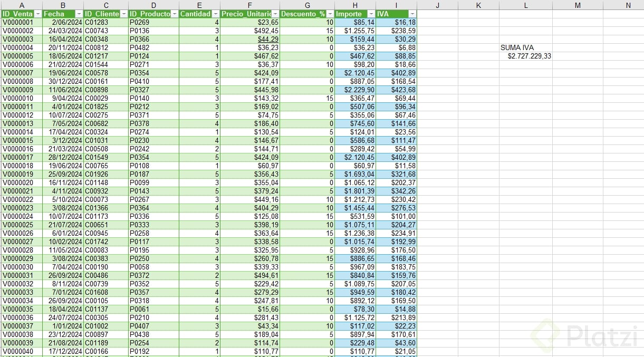The image size is (644, 357).
Task: Select client cell 'C00166'
Action: pos(105,351)
